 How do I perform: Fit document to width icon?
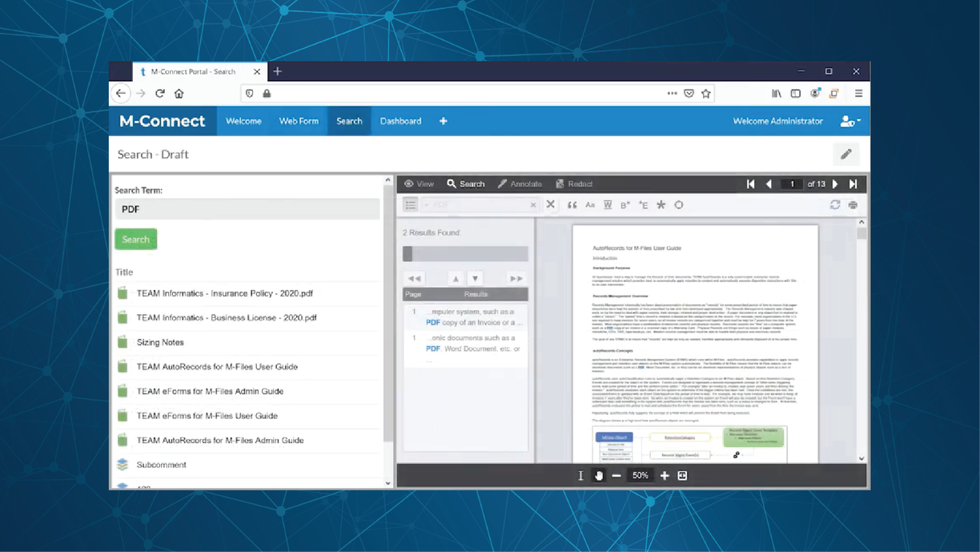pyautogui.click(x=683, y=476)
